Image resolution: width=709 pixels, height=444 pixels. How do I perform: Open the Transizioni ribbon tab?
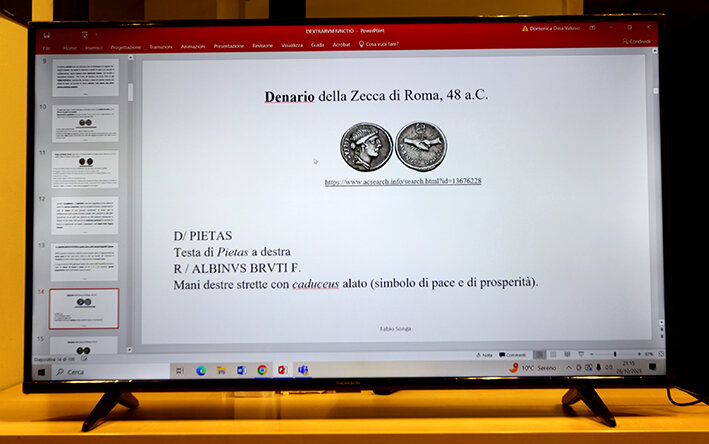tap(161, 47)
